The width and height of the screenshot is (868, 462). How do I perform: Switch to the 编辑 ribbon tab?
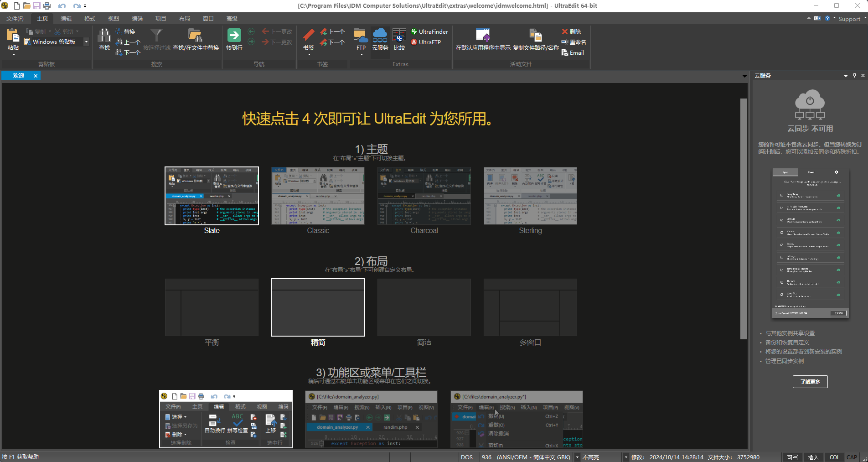pyautogui.click(x=66, y=19)
